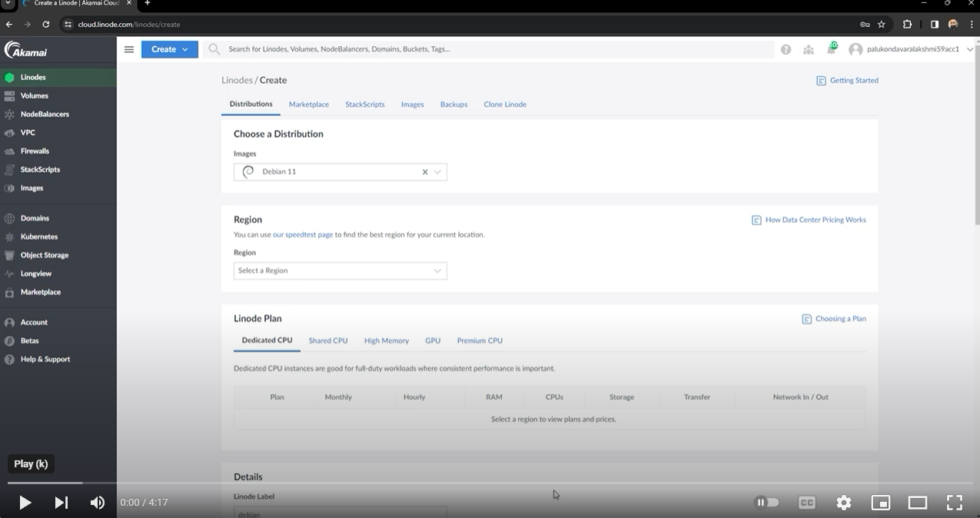
Task: Toggle closed captions
Action: (x=807, y=503)
